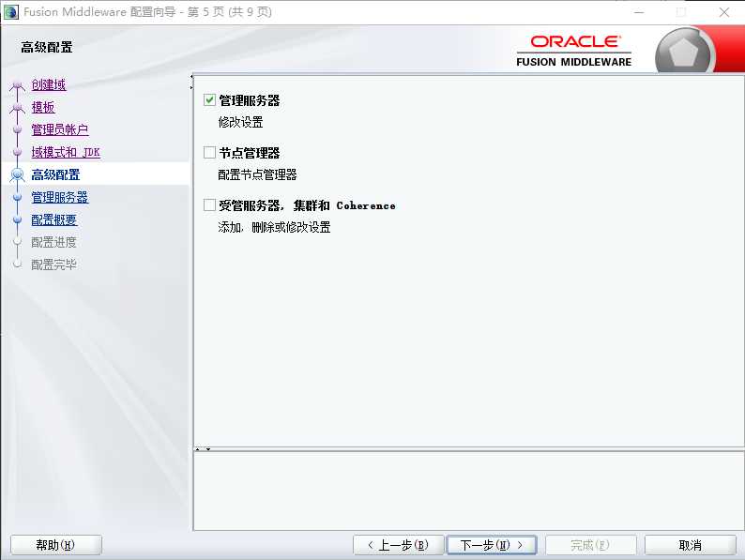Viewport: 745px width, 560px height.
Task: Cancel the wizard with 取消
Action: click(691, 545)
